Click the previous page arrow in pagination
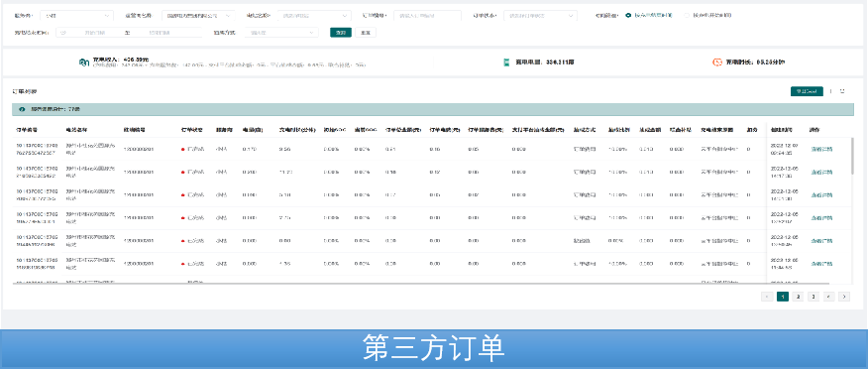Viewport: 868px width, 369px height. [767, 297]
